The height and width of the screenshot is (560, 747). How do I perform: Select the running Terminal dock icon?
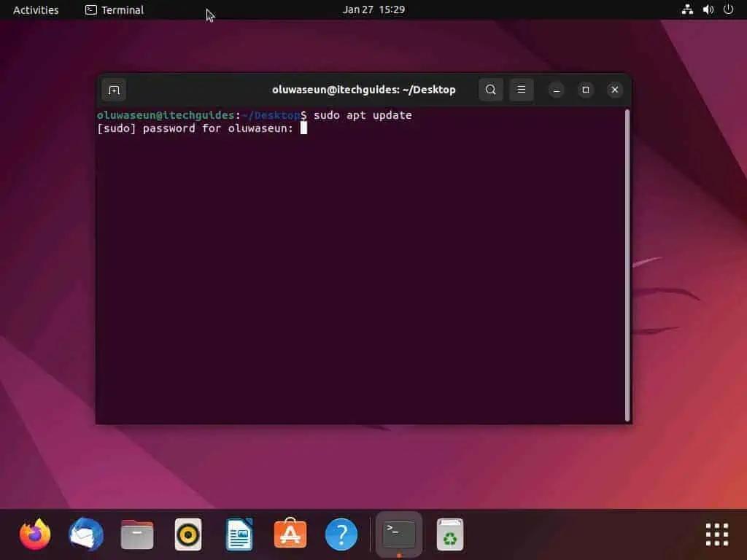pos(398,534)
